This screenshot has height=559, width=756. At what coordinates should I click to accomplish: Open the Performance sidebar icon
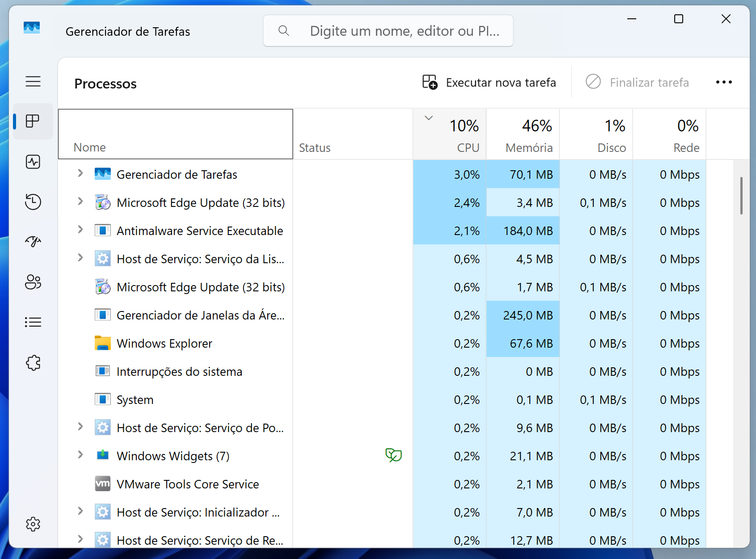coord(33,162)
